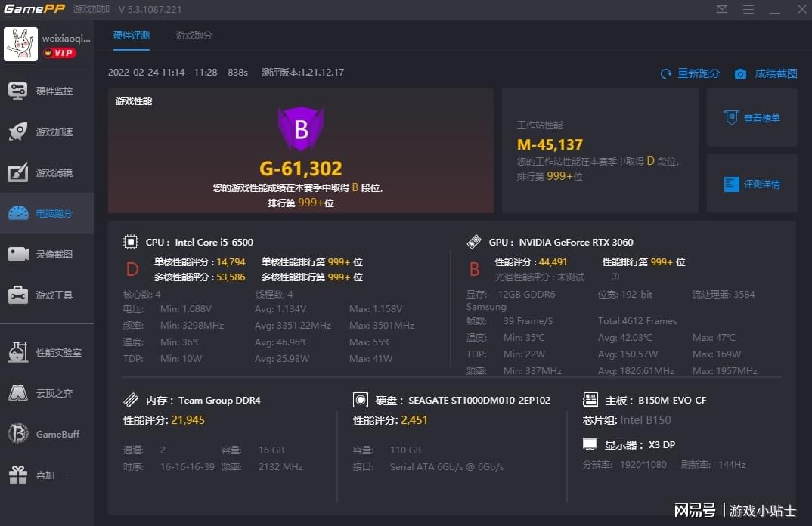812x526 pixels.
Task: Click the 12GB GDDR6 video memory value
Action: click(526, 294)
